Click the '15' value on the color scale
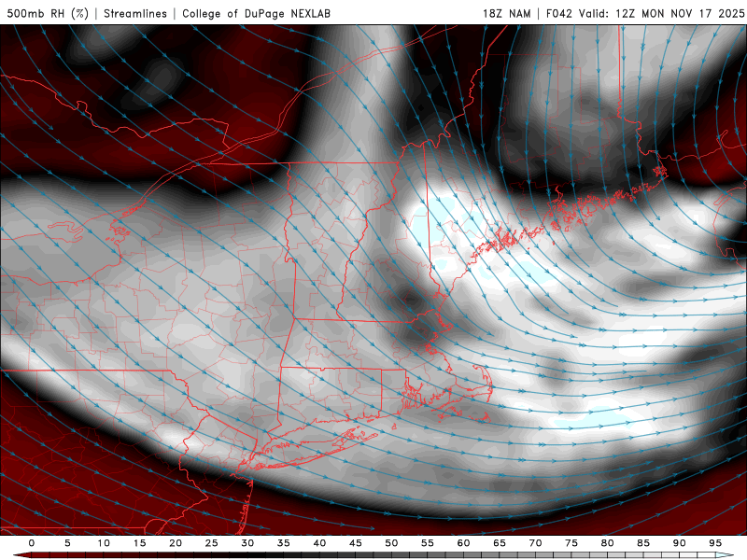 [139, 543]
